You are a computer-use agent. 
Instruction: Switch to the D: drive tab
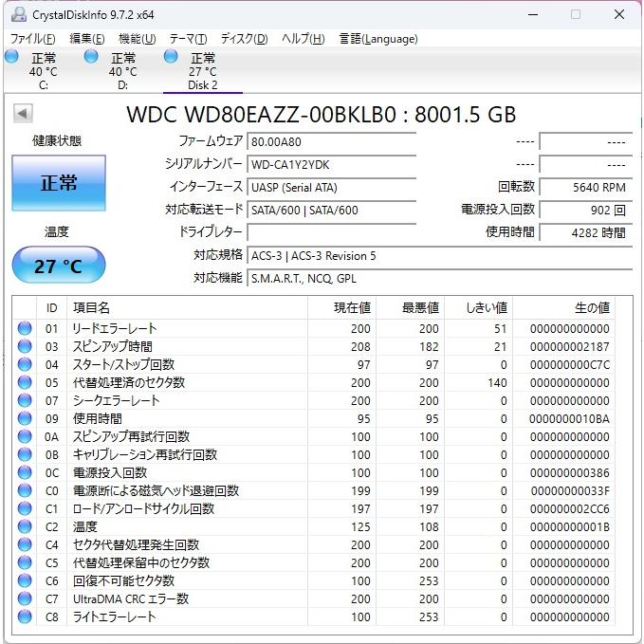click(x=122, y=70)
